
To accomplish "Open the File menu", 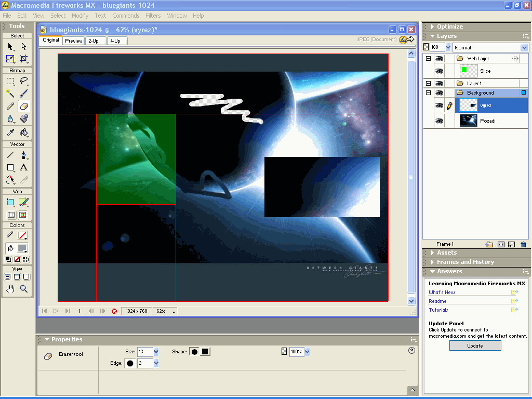I will pyautogui.click(x=7, y=16).
